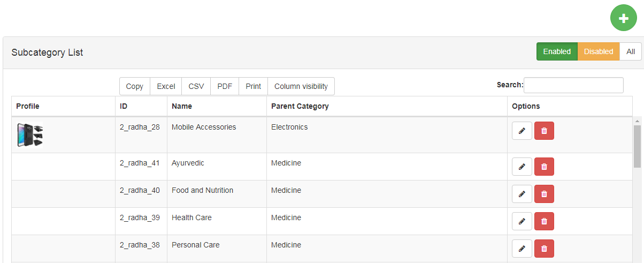Edit the Personal Care subcategory
Viewport: 644px width, 263px height.
(522, 249)
